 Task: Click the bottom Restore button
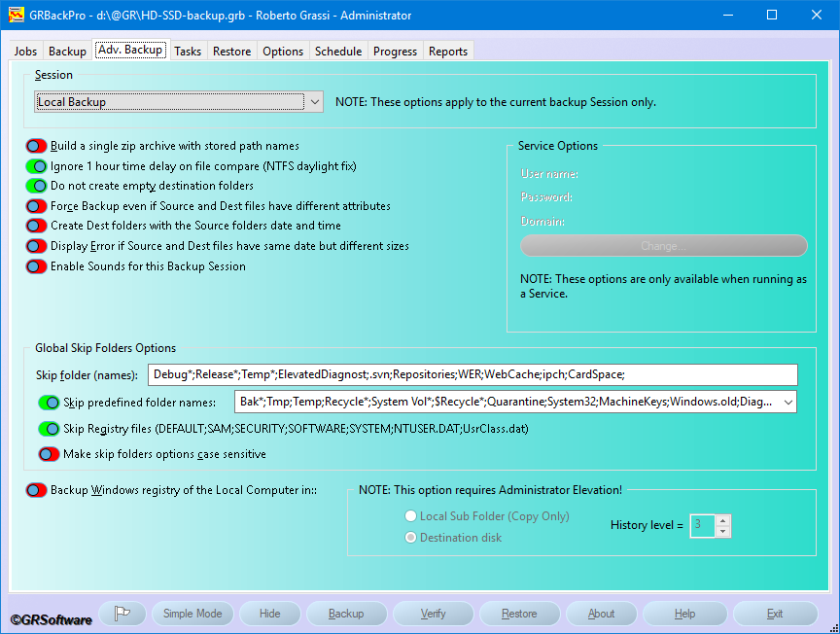tap(519, 614)
